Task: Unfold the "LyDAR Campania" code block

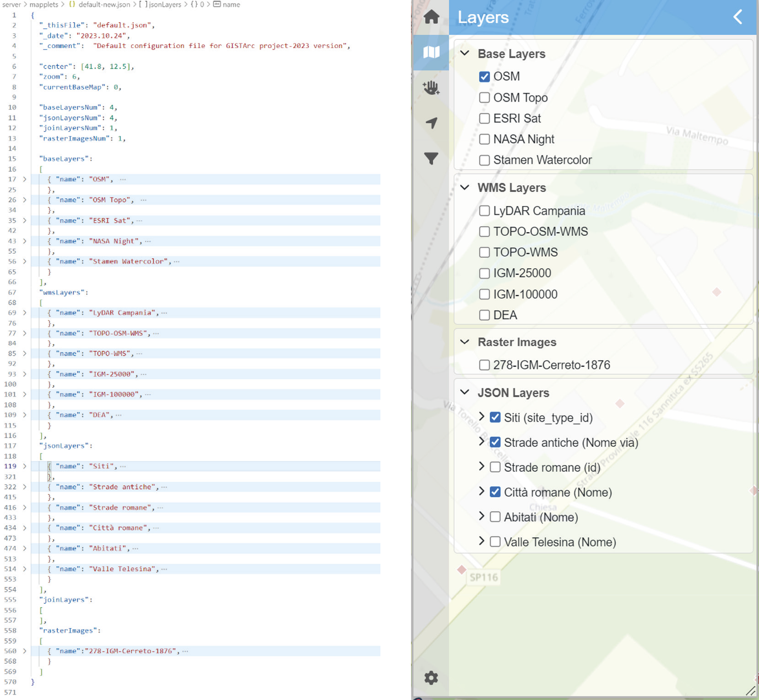Action: pyautogui.click(x=25, y=313)
